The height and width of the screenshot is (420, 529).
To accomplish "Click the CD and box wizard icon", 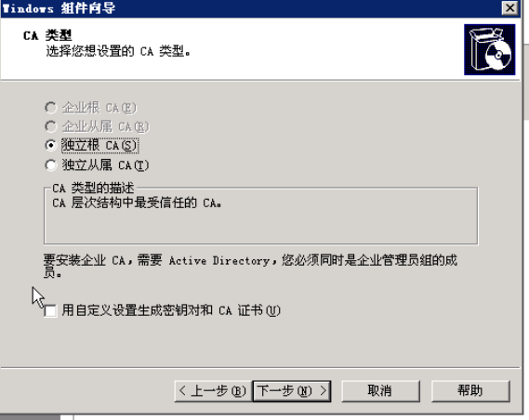I will click(x=490, y=49).
